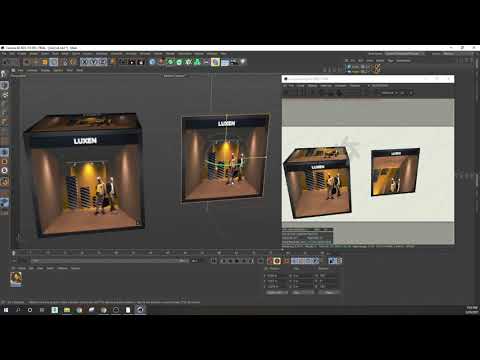Click the green Subdivision Surface icon
Viewport: 480px width, 360px height.
170,62
